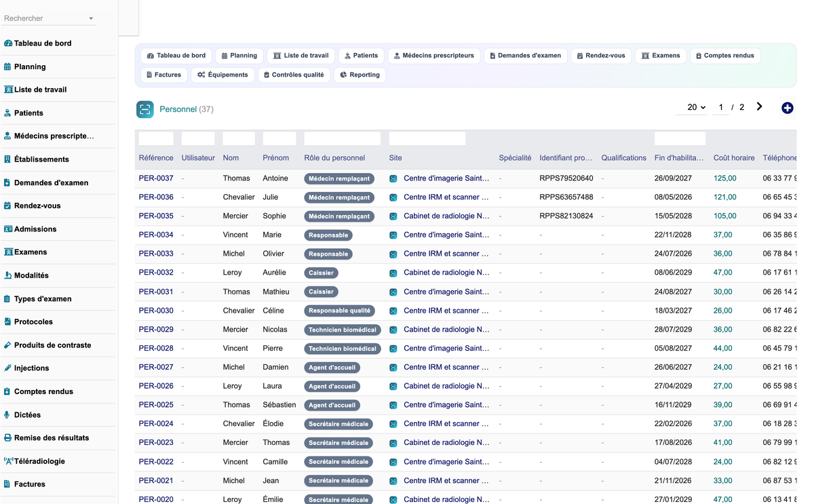
Task: Open PER-0032 reference link
Action: (156, 273)
